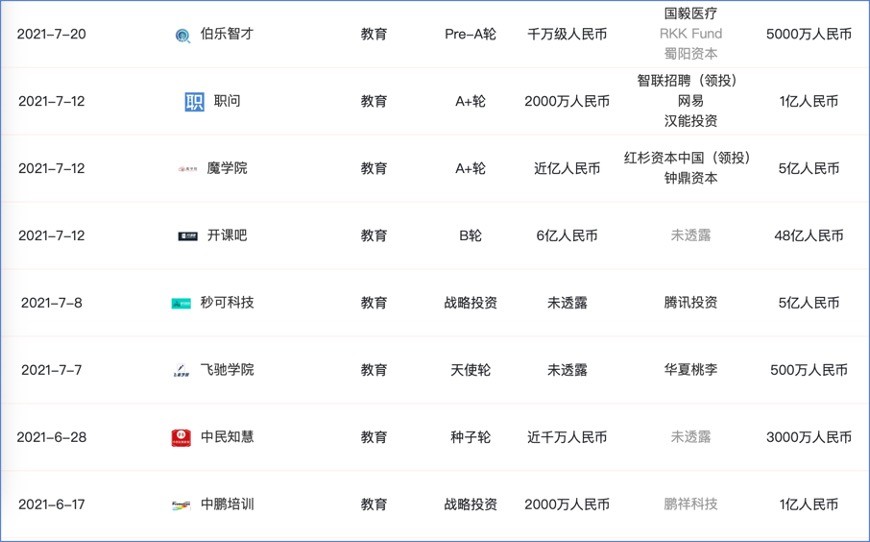This screenshot has width=870, height=542.
Task: Click 未透露 amount in the 飞驰学院 row
Action: click(567, 370)
